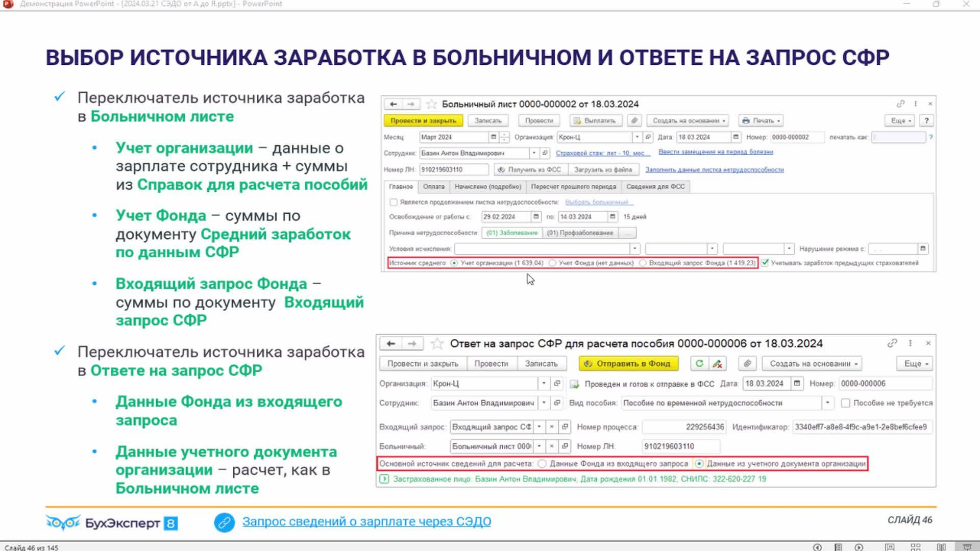Expand the Вид пособия dropdown
Viewport: 980px width, 551px height.
827,403
